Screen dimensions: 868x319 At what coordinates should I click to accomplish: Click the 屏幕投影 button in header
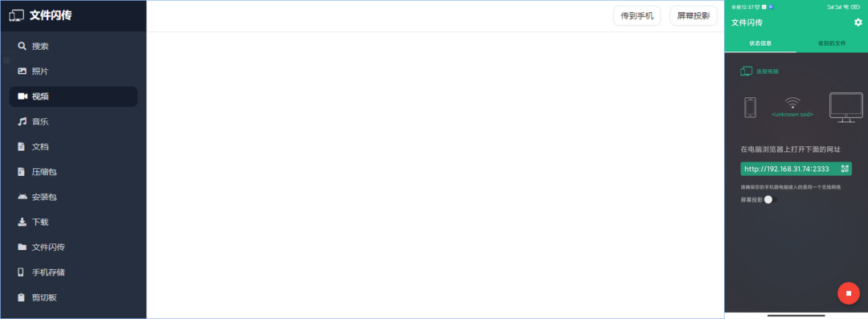[x=693, y=15]
